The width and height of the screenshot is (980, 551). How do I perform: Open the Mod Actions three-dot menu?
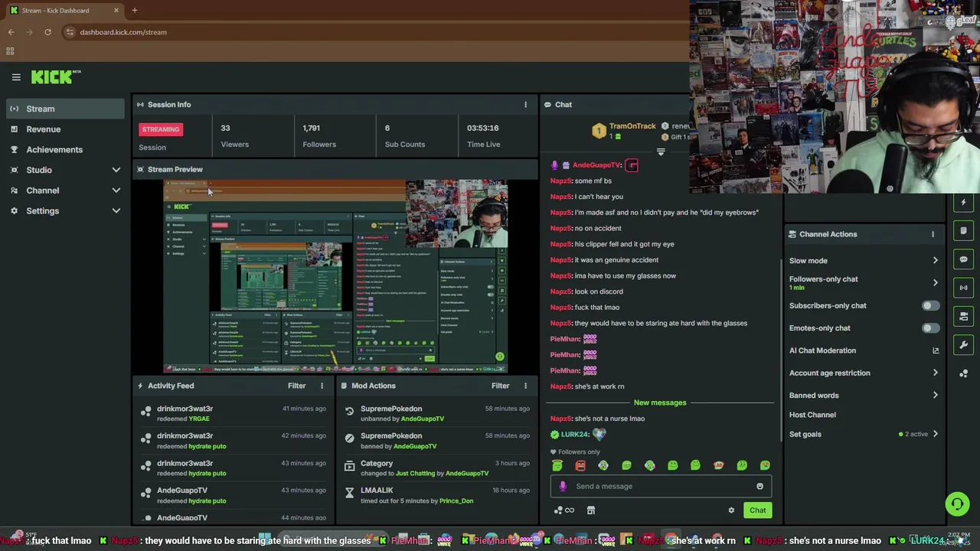coord(525,386)
